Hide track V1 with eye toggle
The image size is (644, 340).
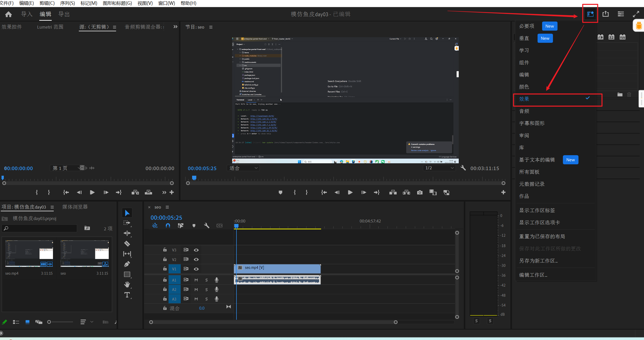(196, 269)
